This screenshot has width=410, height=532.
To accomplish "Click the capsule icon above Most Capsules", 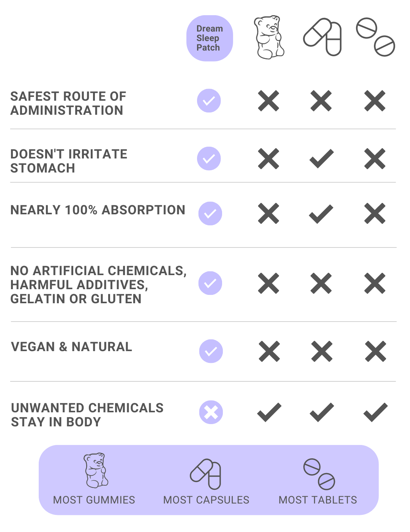I will click(x=206, y=474).
